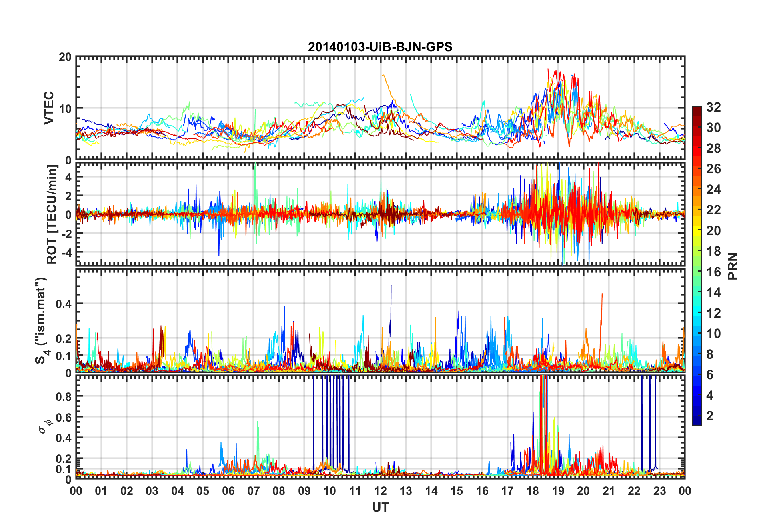This screenshot has width=761, height=532.
Task: Click the sigma-phi panel tick label 0.6
Action: click(64, 417)
